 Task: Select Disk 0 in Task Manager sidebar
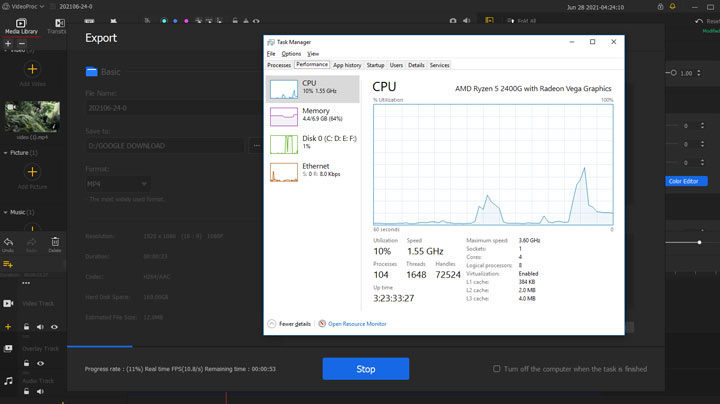[312, 144]
